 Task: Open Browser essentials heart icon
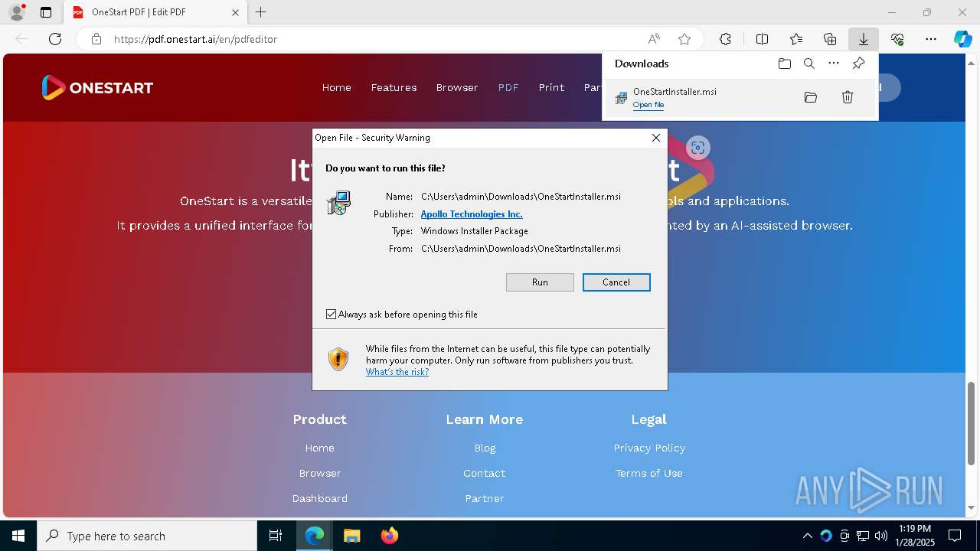click(897, 39)
